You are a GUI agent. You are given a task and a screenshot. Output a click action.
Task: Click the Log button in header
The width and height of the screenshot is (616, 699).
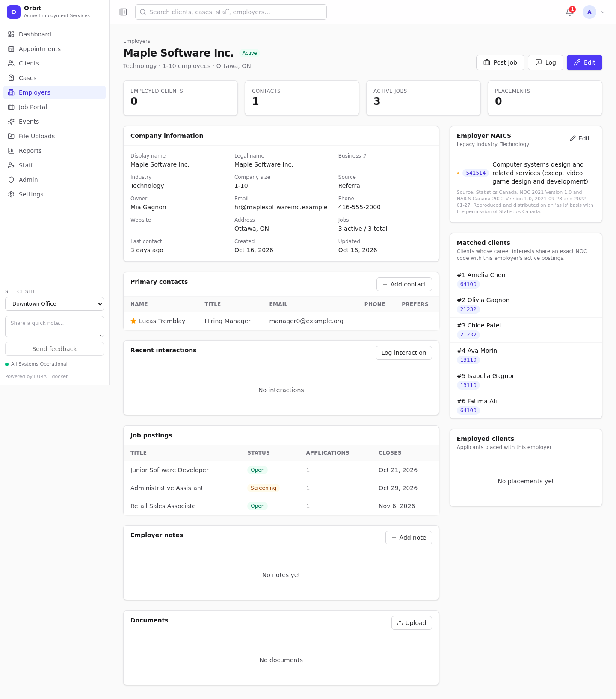click(545, 62)
